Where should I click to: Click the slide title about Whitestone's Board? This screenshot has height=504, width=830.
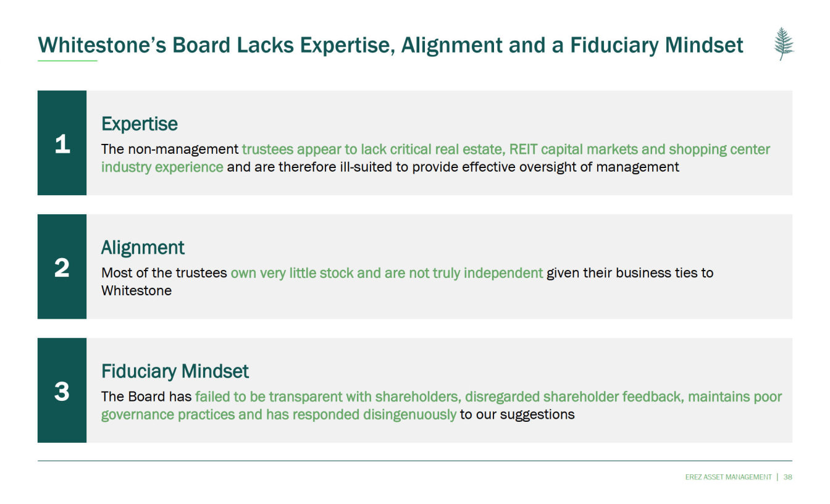390,45
